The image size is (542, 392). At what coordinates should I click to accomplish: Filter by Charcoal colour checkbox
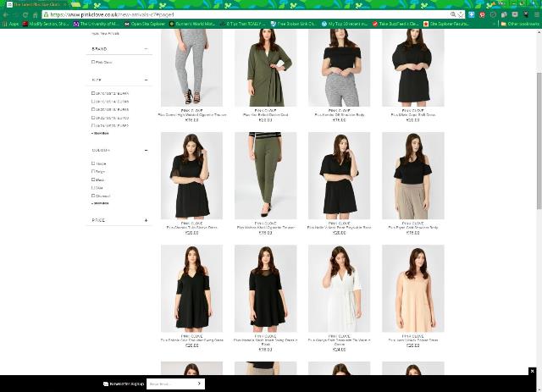pyautogui.click(x=93, y=196)
